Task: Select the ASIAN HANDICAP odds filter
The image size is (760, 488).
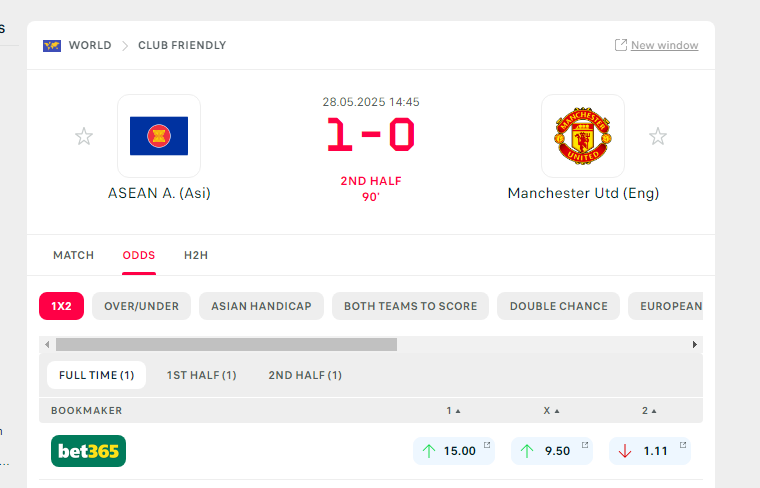Action: tap(261, 306)
